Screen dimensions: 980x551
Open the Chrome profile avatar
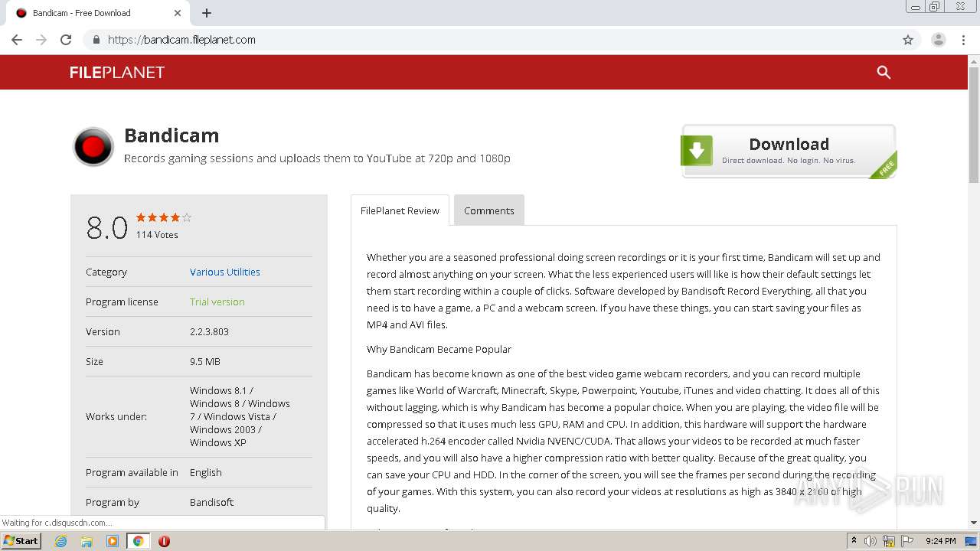pyautogui.click(x=939, y=40)
